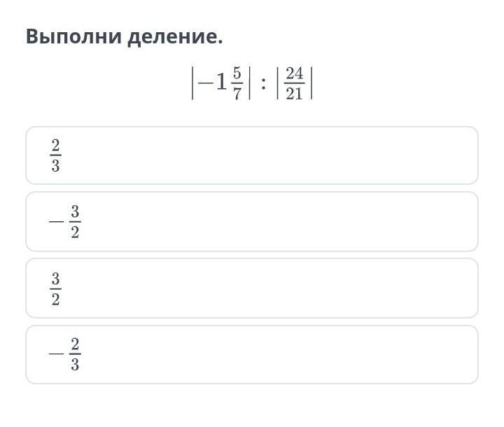Click the numerator 24 in the expression
The height and width of the screenshot is (427, 504).
[x=295, y=74]
